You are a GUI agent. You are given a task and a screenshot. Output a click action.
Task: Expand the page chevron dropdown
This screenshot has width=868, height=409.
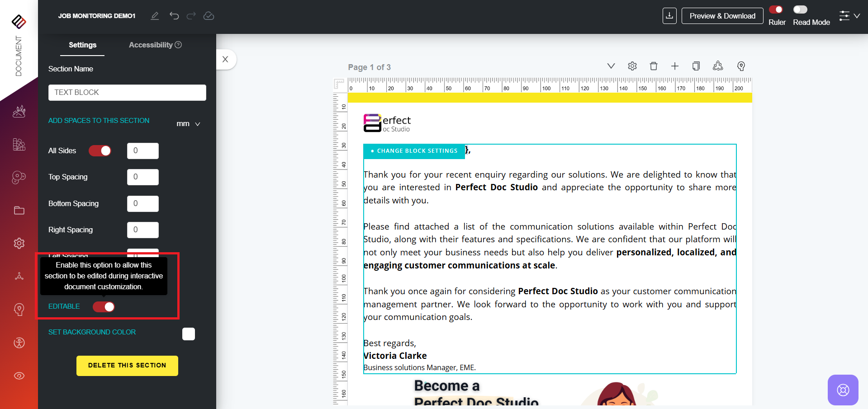click(x=611, y=66)
